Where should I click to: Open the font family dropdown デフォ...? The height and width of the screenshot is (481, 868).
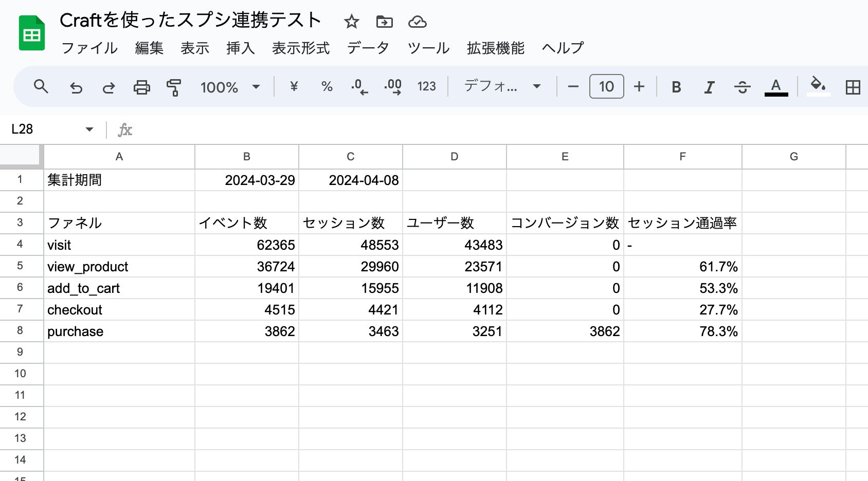pos(502,86)
